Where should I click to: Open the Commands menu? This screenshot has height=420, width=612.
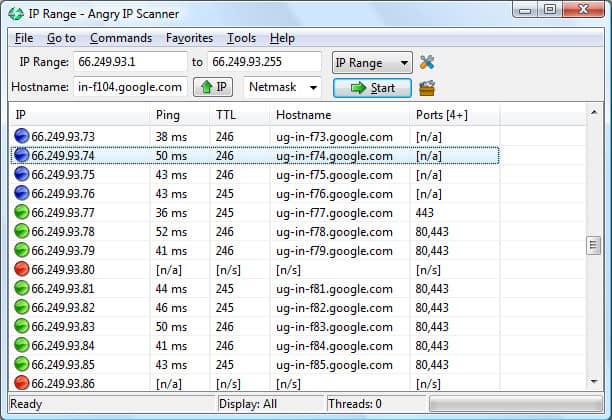coord(121,38)
